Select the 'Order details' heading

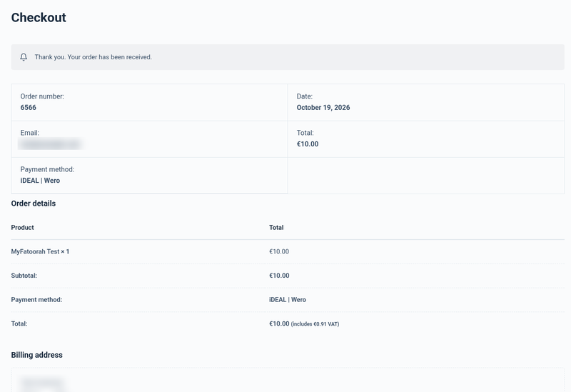[34, 203]
